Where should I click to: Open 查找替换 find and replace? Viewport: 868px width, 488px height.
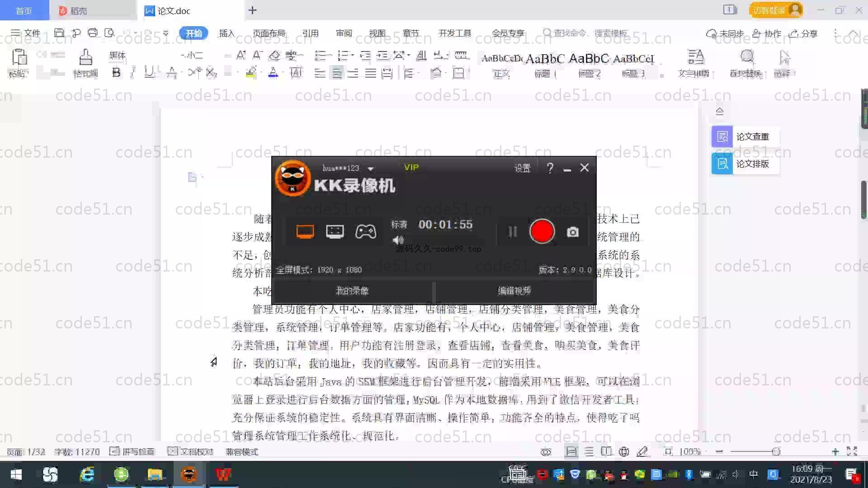[x=746, y=64]
